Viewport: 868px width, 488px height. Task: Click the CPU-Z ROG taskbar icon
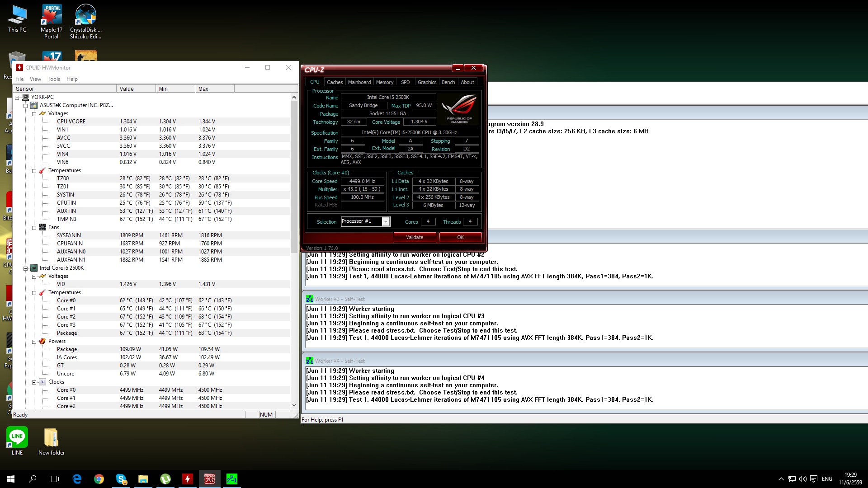209,479
